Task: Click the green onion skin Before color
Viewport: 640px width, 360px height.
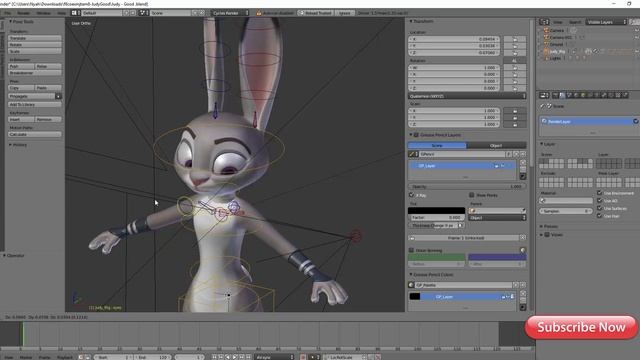Action: click(436, 257)
